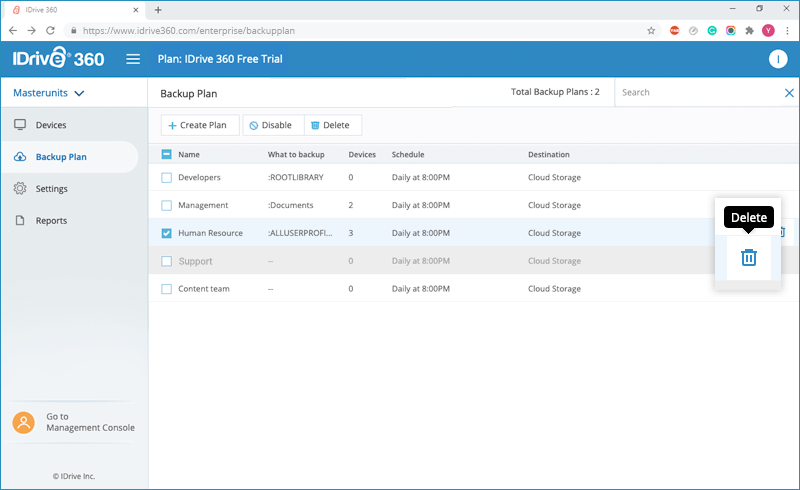Toggle the select-all checkbox in header
Viewport: 800px width, 490px height.
coord(166,154)
